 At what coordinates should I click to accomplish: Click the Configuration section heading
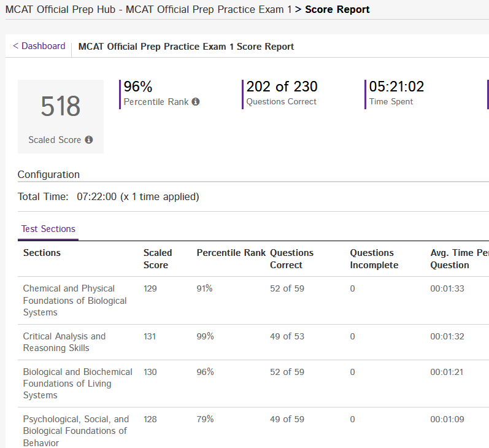[x=48, y=174]
